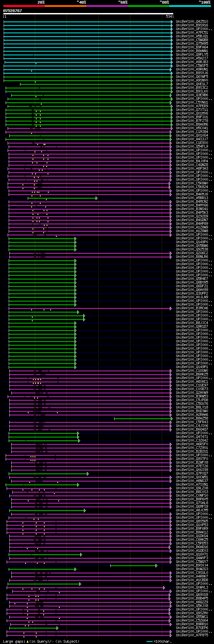Click hit label UniRef100_A5BR13

[x=193, y=198]
